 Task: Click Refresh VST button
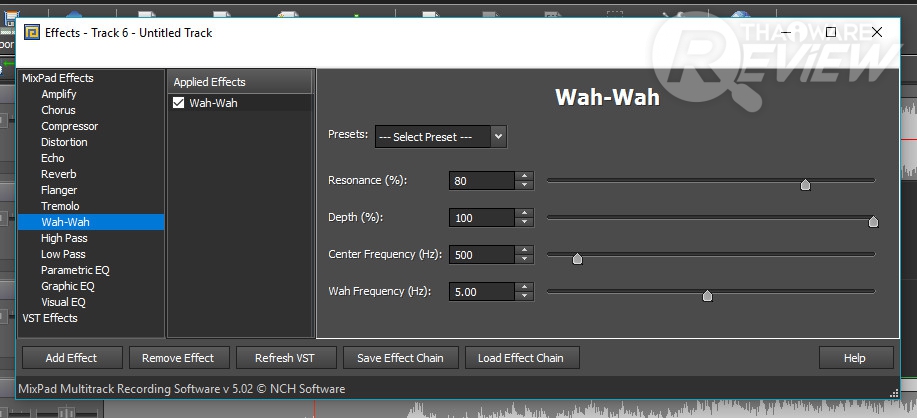[x=285, y=358]
